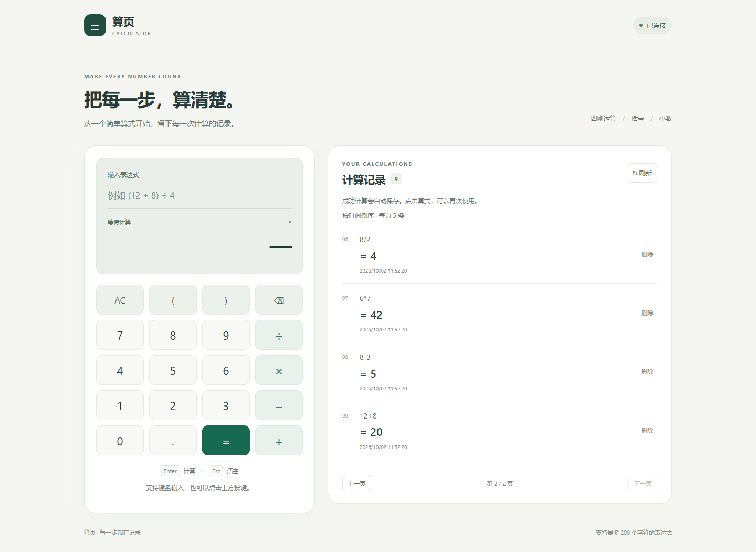Click the 四则运算 feature label

[603, 119]
